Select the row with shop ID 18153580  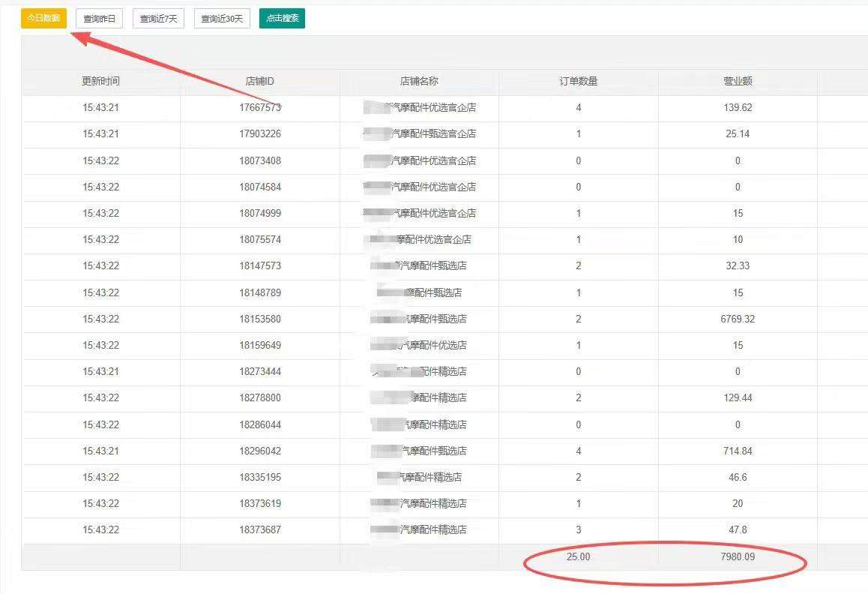[260, 319]
